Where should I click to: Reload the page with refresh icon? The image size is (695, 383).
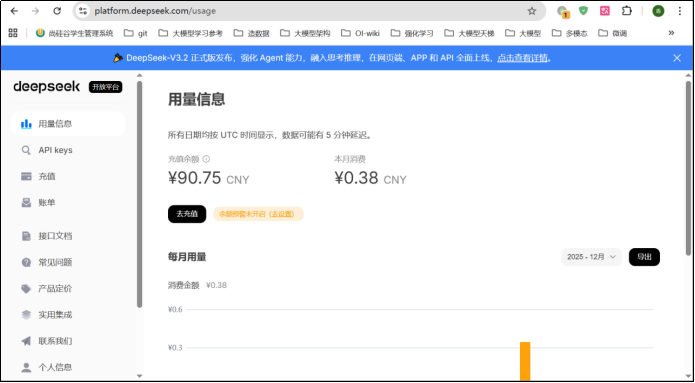click(57, 11)
